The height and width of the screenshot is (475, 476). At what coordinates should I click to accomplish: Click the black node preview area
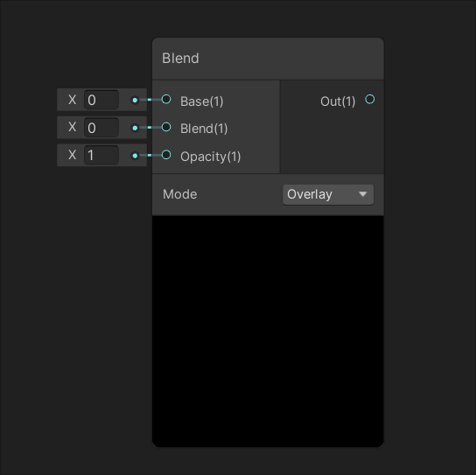(x=268, y=332)
